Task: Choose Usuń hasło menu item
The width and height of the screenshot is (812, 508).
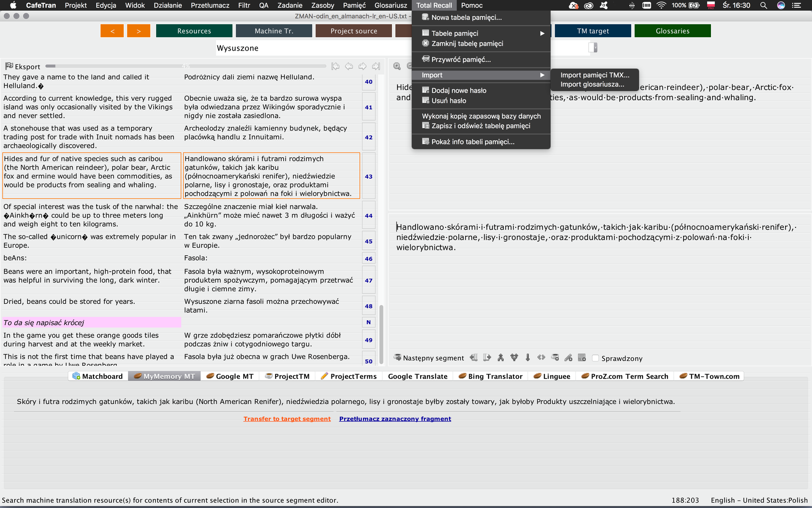Action: click(481, 101)
